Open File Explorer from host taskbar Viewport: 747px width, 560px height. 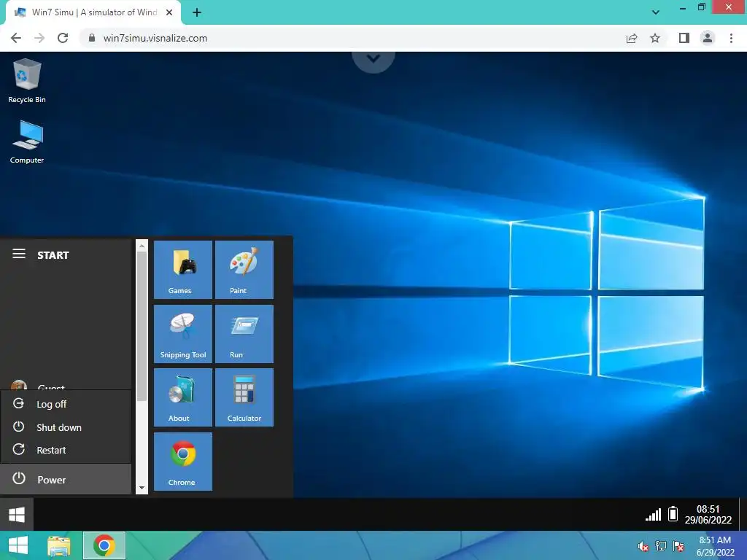point(58,545)
